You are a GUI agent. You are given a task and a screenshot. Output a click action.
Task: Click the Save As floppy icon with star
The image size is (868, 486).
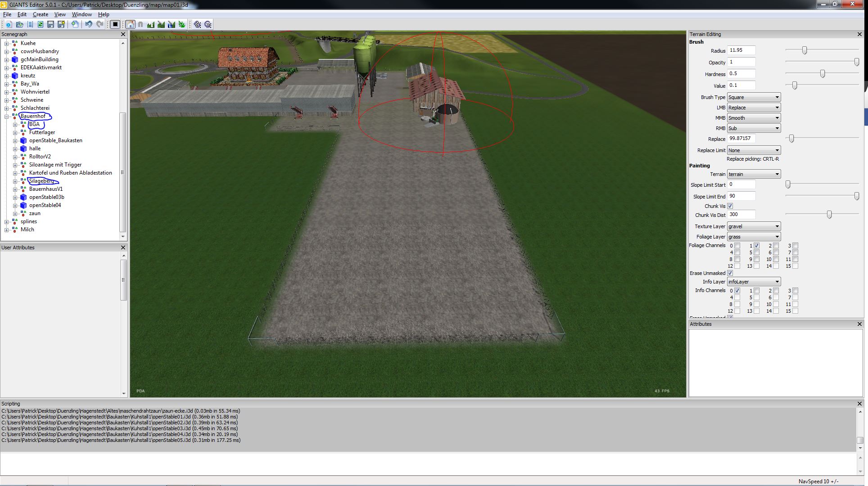[x=61, y=24]
